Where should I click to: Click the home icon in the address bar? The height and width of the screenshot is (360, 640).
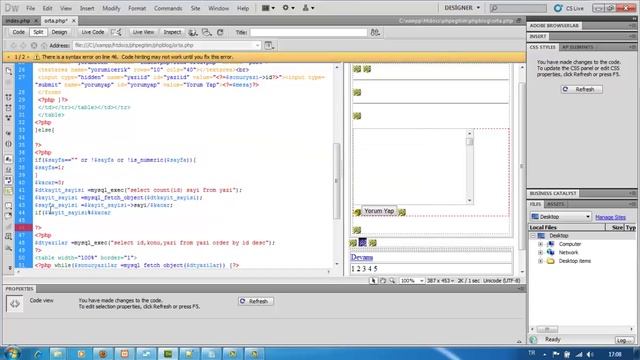[44, 45]
